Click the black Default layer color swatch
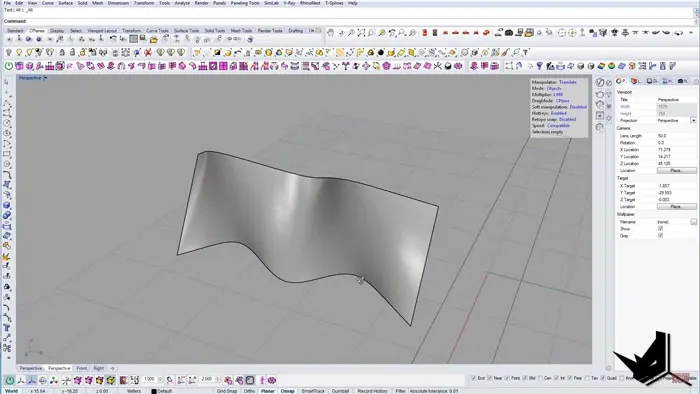Screen dimensions: 700x394 click(x=154, y=391)
